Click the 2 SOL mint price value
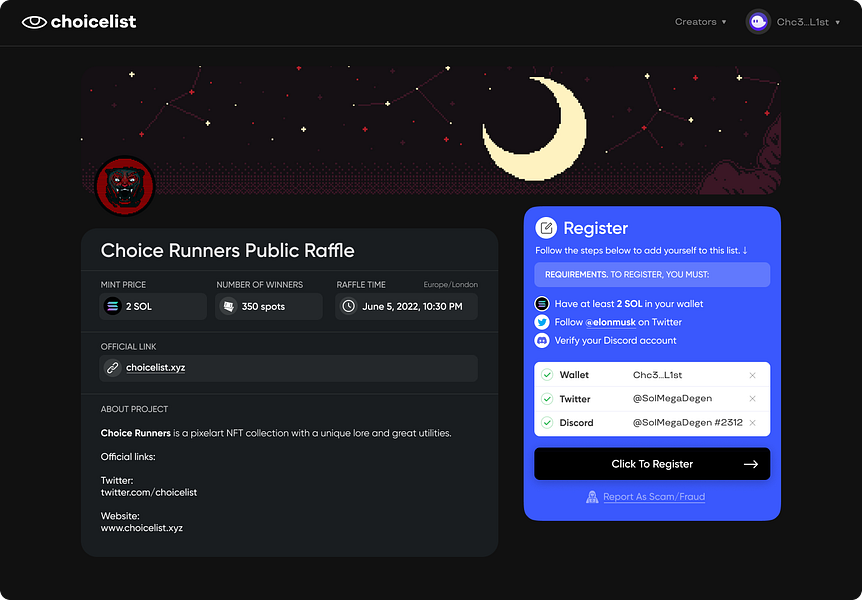 pos(139,306)
